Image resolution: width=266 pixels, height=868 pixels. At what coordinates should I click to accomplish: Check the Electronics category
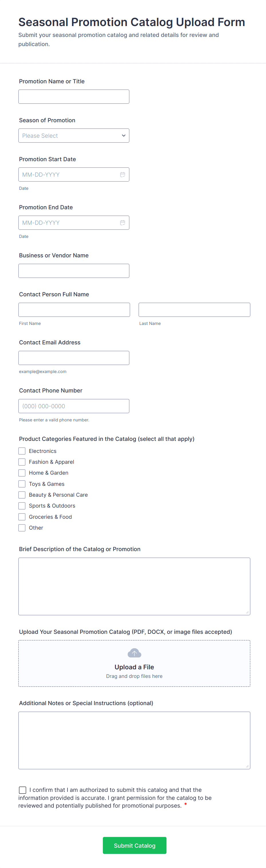coord(22,451)
